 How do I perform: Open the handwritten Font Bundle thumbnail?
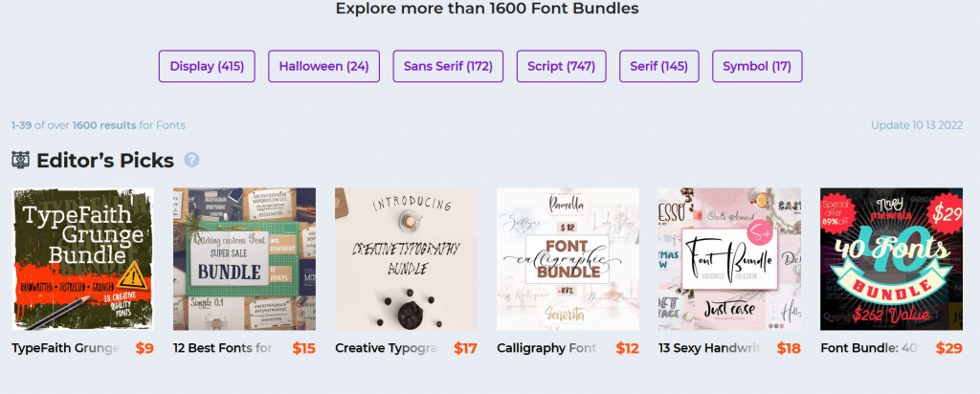[x=729, y=259]
